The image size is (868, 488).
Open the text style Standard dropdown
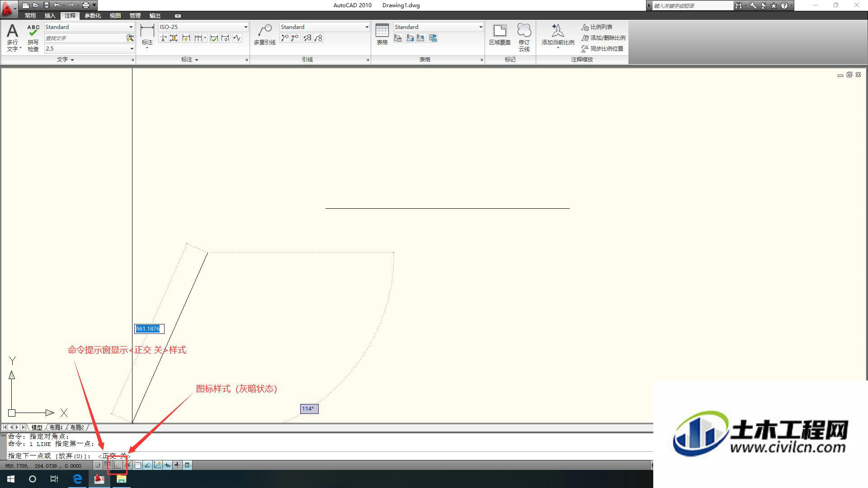tap(131, 27)
